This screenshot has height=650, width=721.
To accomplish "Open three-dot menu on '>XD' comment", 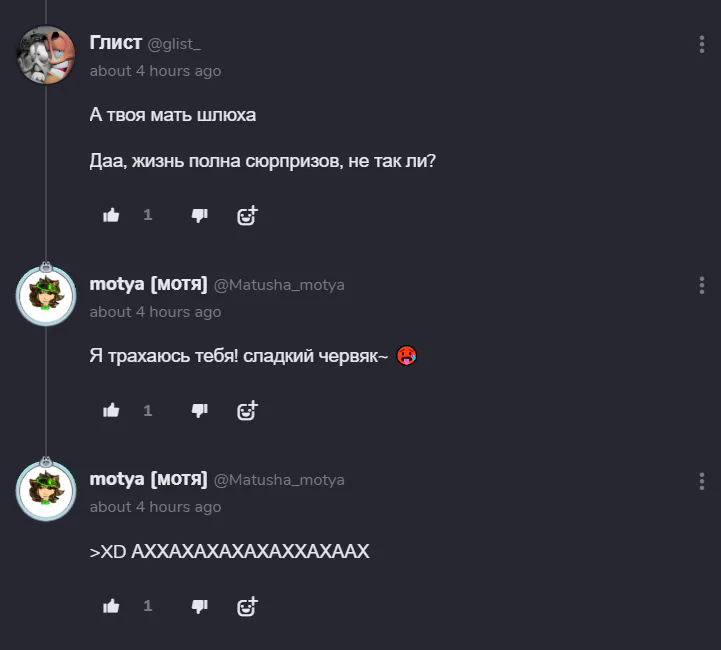I will point(702,480).
